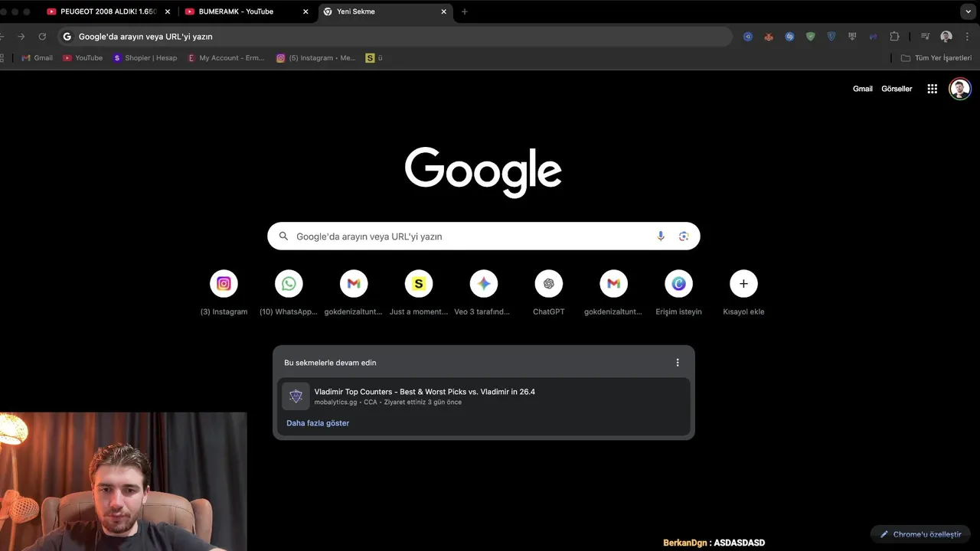Click the MetaMask fox extension icon
This screenshot has width=980, height=551.
769,36
